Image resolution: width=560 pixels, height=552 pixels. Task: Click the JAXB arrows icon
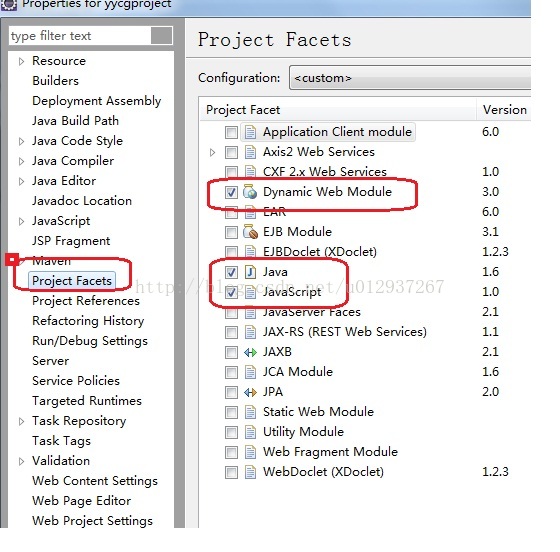tap(250, 352)
